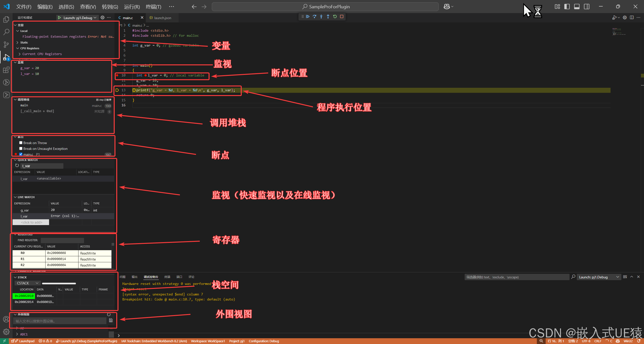This screenshot has height=344, width=644.
Task: Enable Break on Uncaught Exception checkbox
Action: point(21,149)
